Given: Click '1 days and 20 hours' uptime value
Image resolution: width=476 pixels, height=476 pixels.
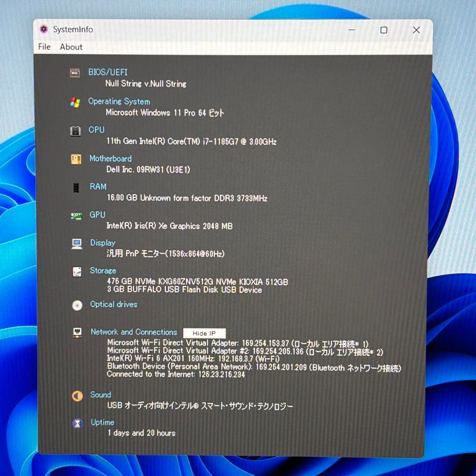Looking at the screenshot, I should [x=141, y=433].
